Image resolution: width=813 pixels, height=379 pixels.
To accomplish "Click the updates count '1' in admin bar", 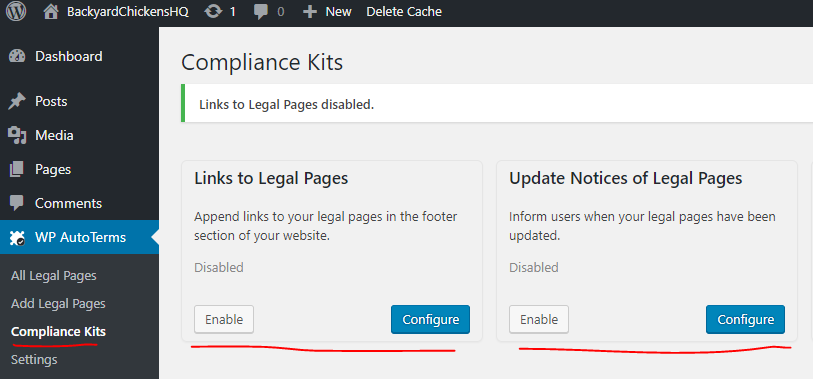I will pos(232,11).
